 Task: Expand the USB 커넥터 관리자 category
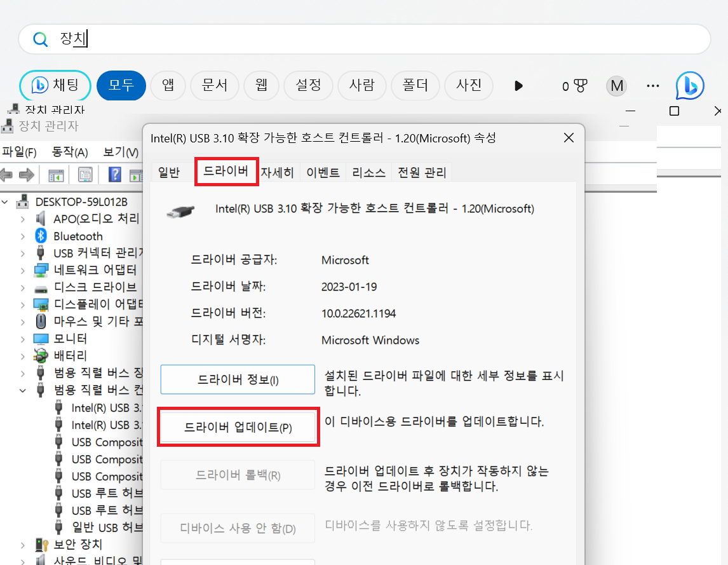22,254
